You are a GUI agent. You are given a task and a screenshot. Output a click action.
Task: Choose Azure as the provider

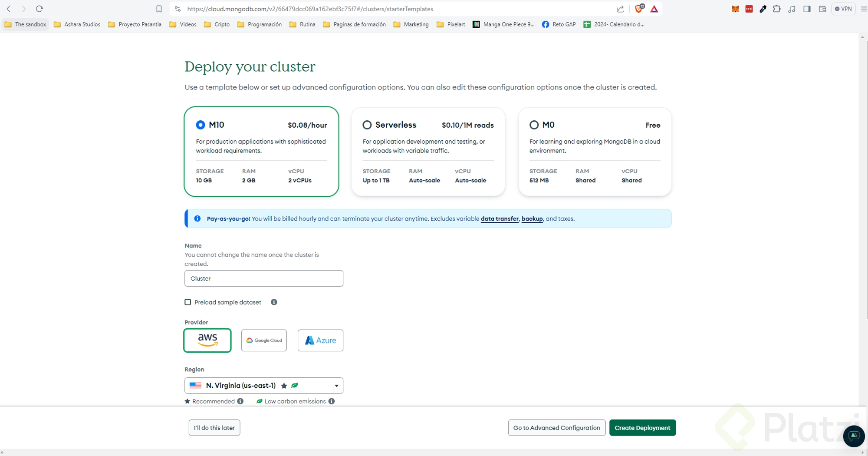coord(320,340)
